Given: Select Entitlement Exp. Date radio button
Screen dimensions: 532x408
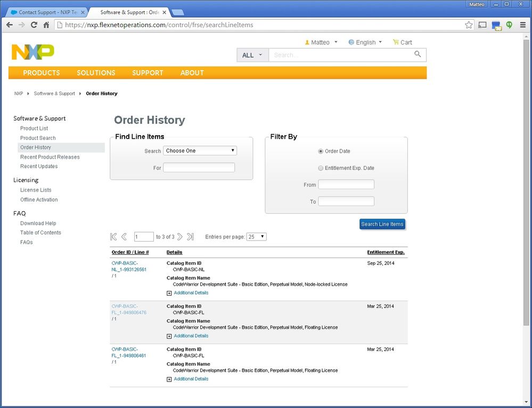Looking at the screenshot, I should pos(321,168).
